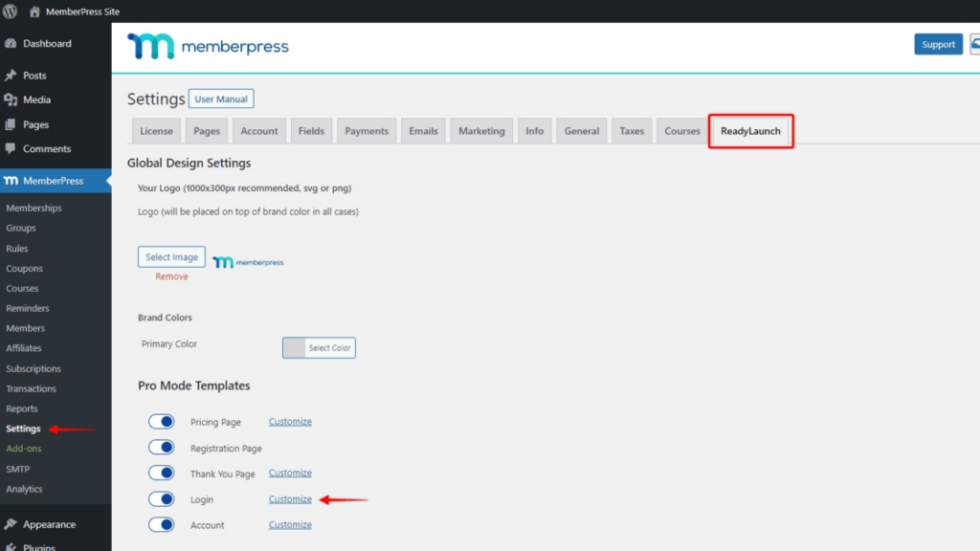Open the Dashboard sidebar icon
Viewport: 980px width, 551px height.
(x=11, y=43)
